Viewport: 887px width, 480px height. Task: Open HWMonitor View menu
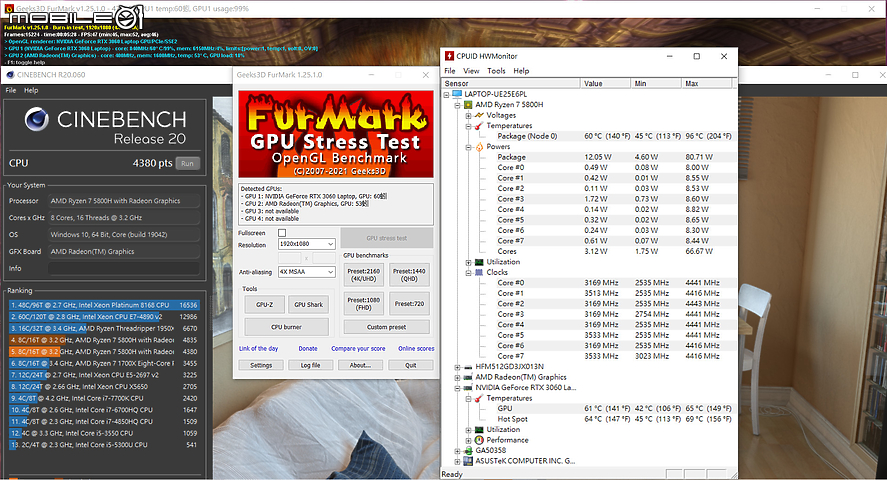coord(471,71)
